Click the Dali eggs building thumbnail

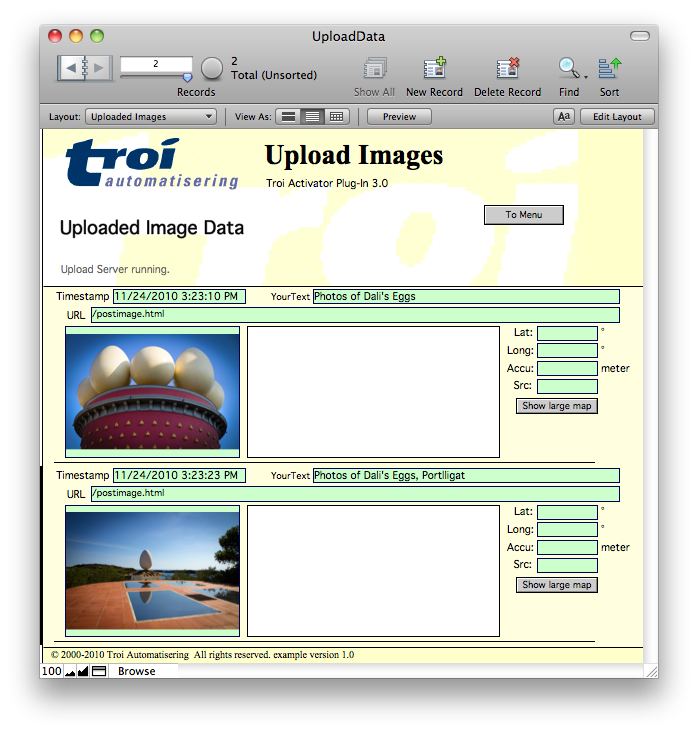coord(152,392)
